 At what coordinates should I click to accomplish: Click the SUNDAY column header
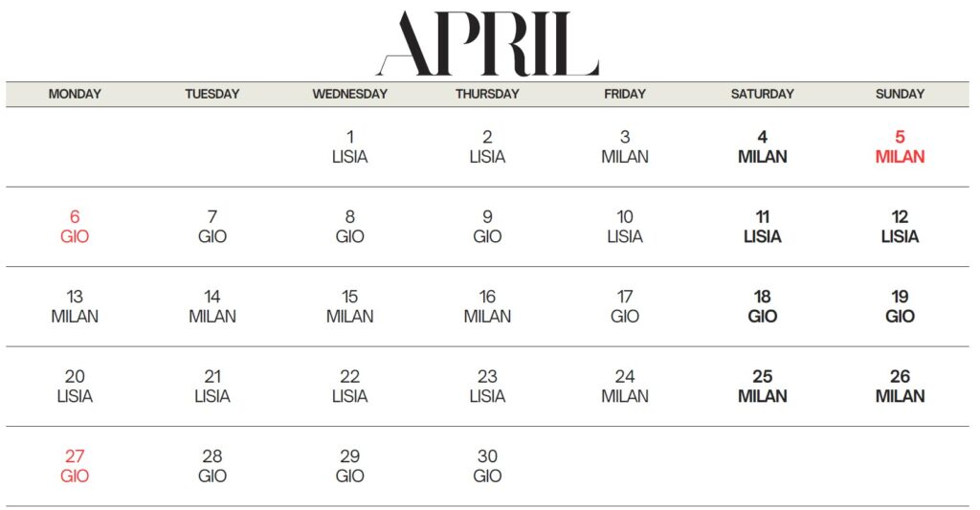900,94
